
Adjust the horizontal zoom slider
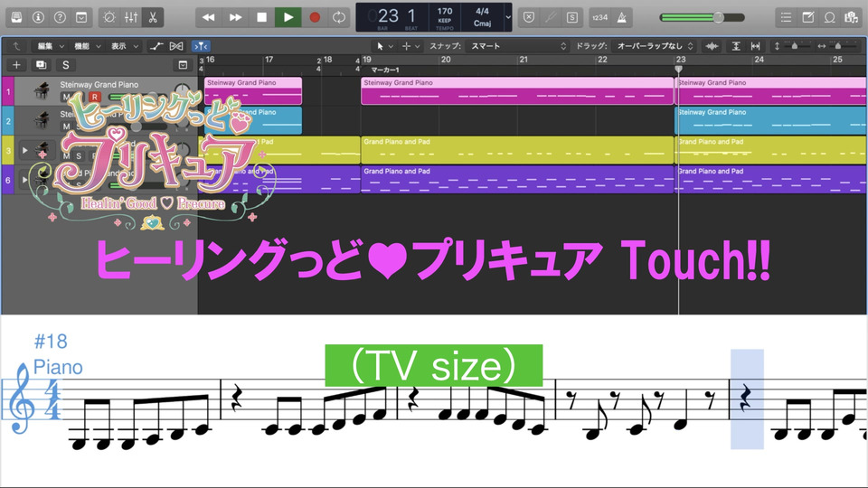click(837, 46)
